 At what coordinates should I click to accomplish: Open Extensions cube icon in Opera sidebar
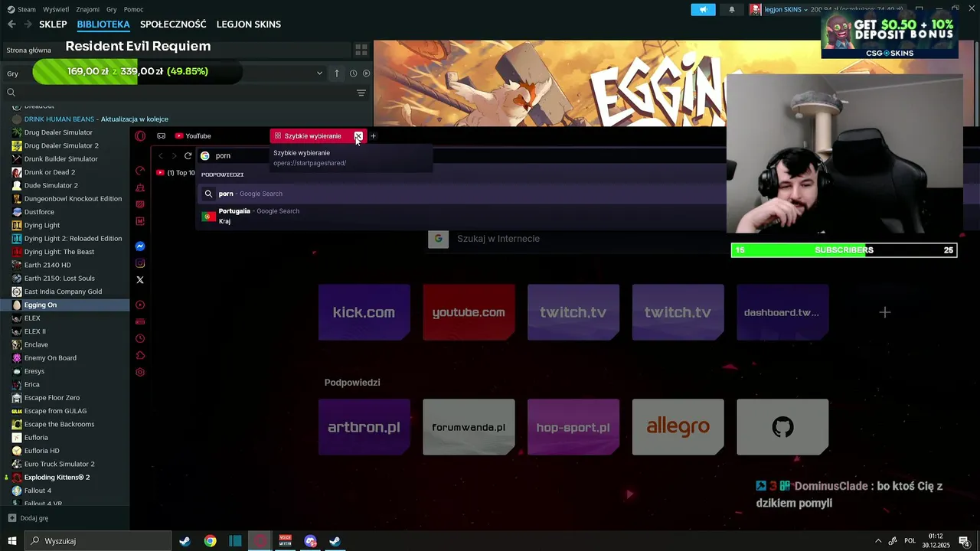140,356
